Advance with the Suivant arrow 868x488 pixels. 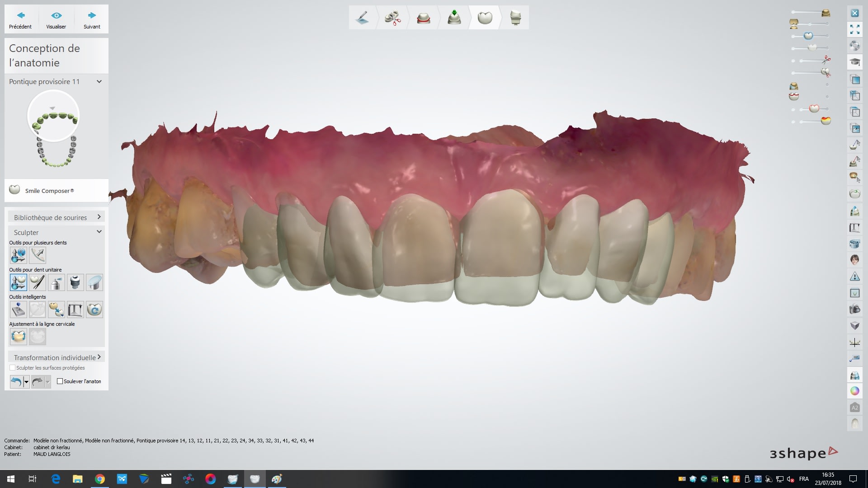92,20
